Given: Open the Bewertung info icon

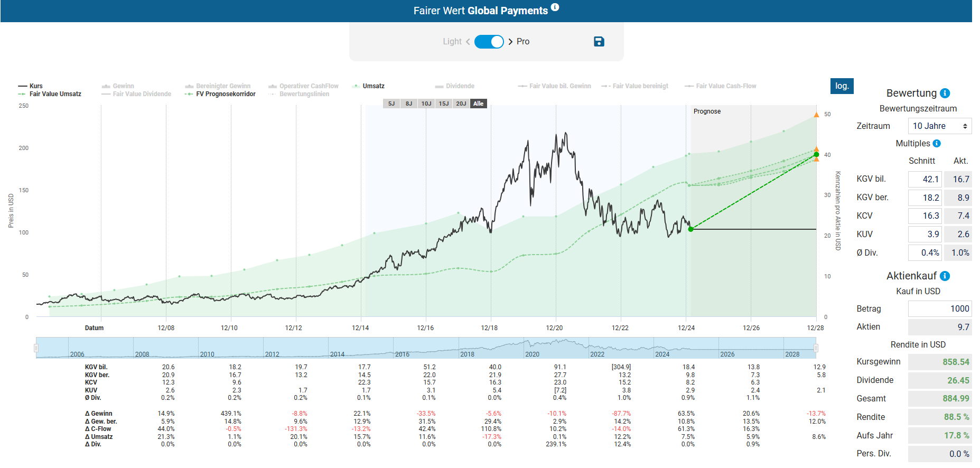Looking at the screenshot, I should (x=945, y=93).
